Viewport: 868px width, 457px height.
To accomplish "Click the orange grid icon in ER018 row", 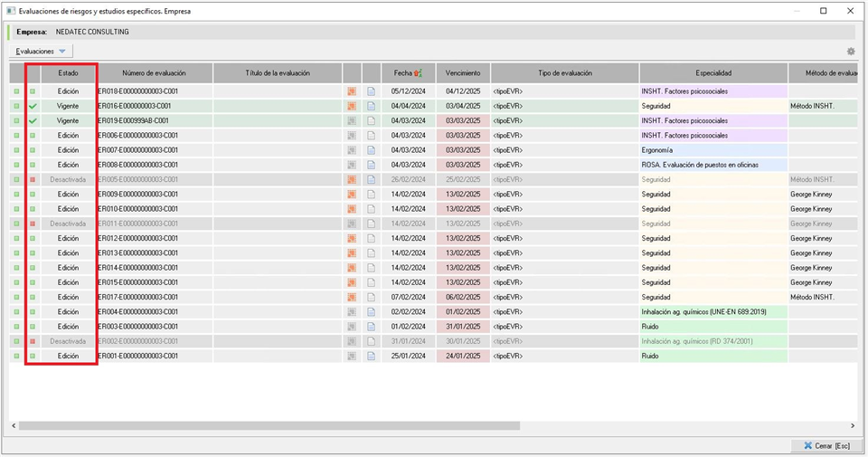I will click(352, 91).
